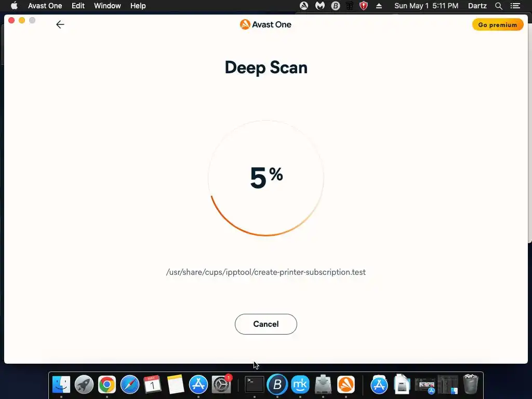Open Terminal from the Dock

[255, 384]
